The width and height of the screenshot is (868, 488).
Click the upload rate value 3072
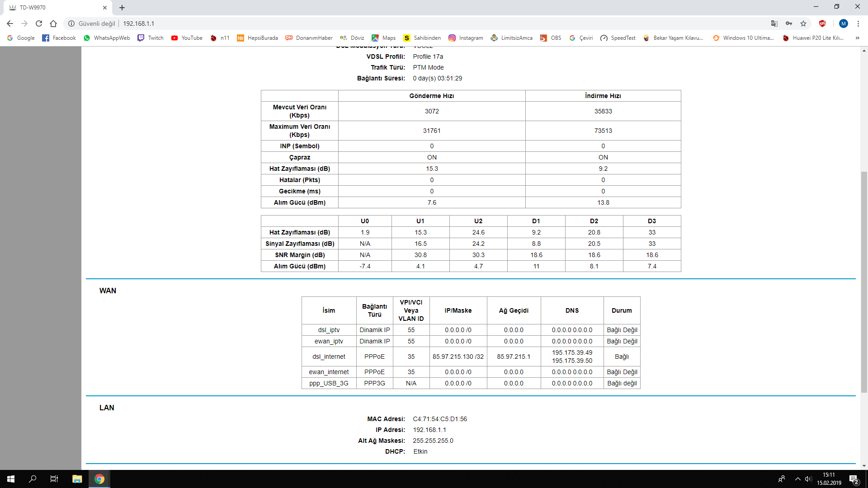(x=432, y=111)
